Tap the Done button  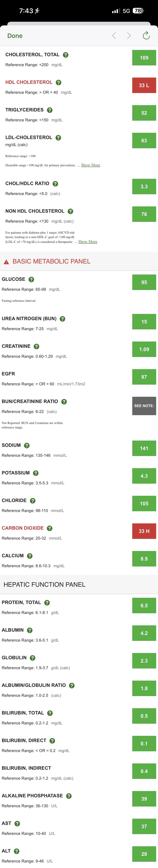click(15, 36)
